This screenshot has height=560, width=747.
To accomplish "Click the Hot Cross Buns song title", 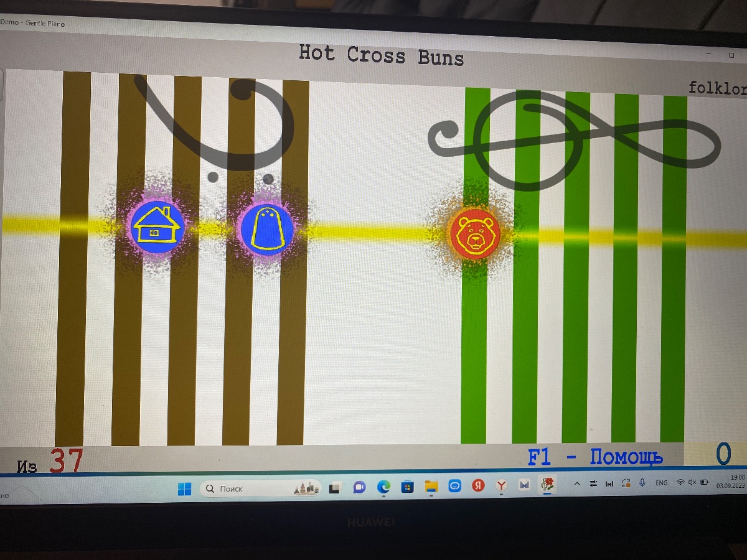I will coord(381,55).
